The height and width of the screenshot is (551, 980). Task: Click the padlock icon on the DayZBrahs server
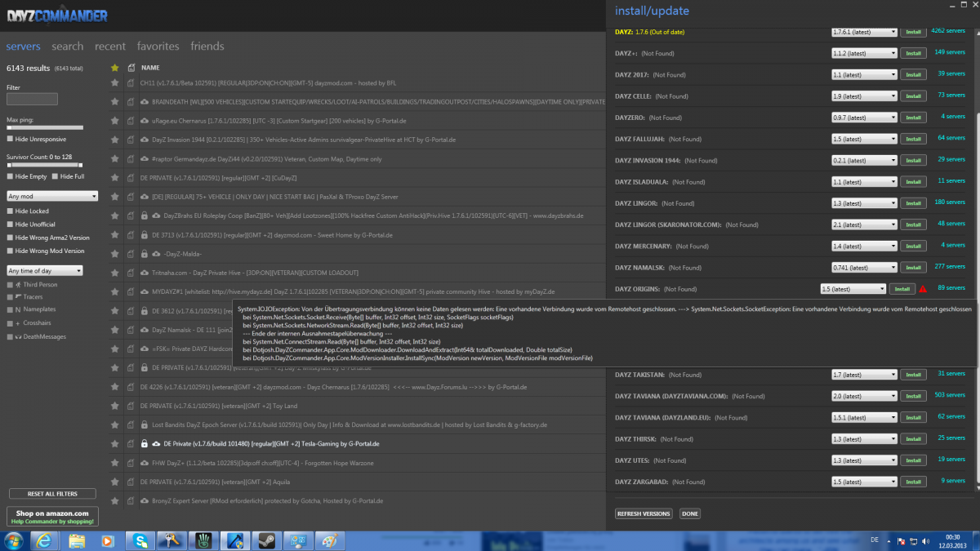pyautogui.click(x=145, y=216)
